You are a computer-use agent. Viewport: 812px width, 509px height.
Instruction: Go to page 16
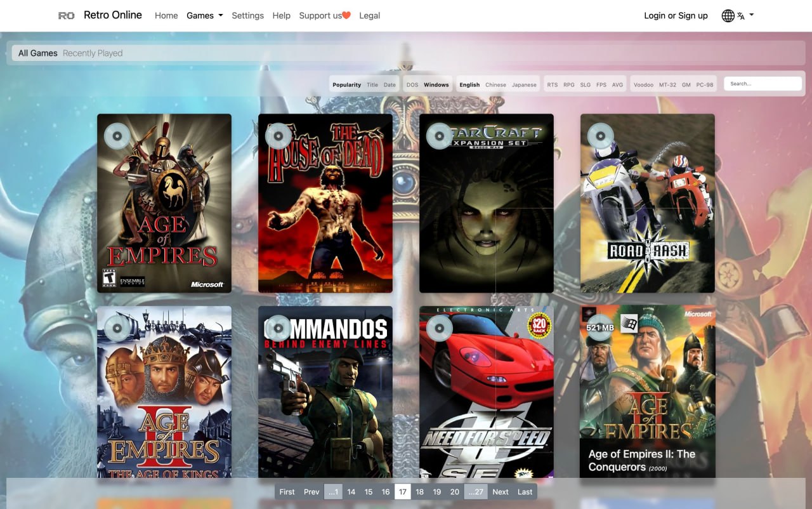tap(386, 492)
